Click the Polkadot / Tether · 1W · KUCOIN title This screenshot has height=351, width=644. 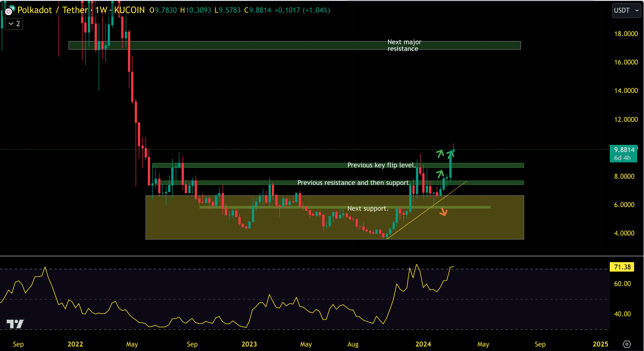tap(82, 10)
